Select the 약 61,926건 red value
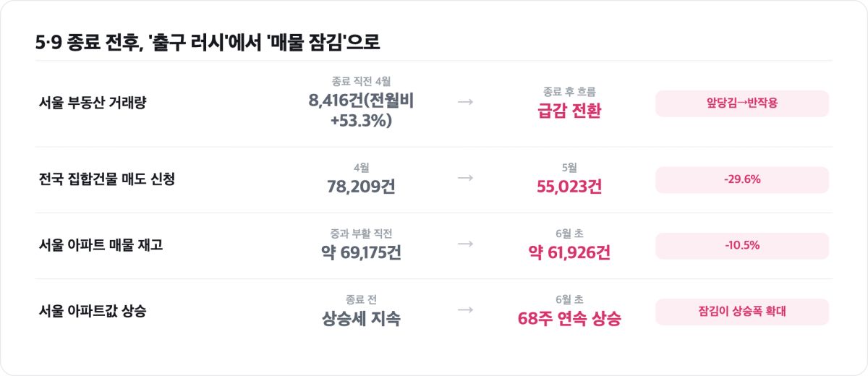The height and width of the screenshot is (376, 868). pos(569,253)
